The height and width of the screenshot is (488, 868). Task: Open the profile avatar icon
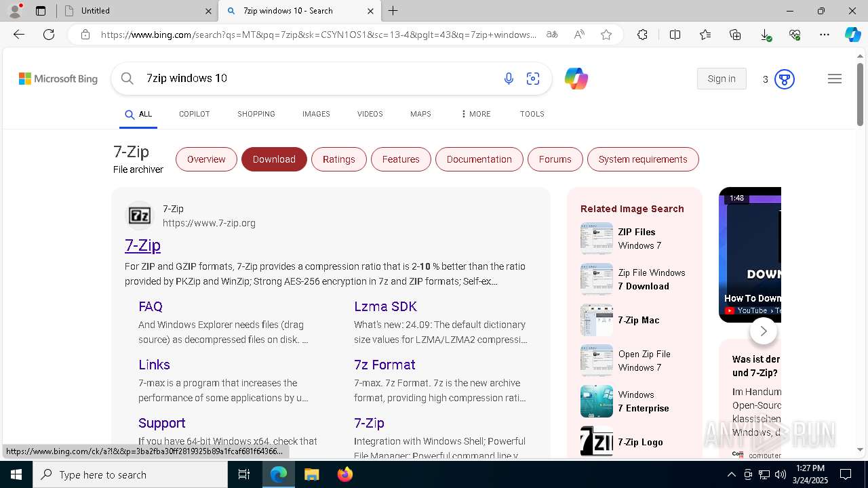(x=15, y=11)
